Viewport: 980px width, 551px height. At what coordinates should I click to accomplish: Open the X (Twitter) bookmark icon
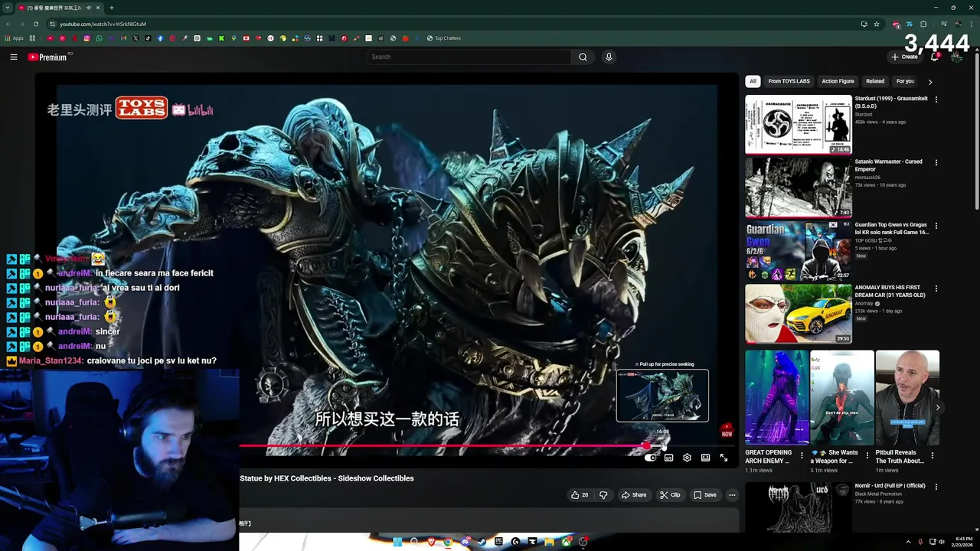coord(136,38)
